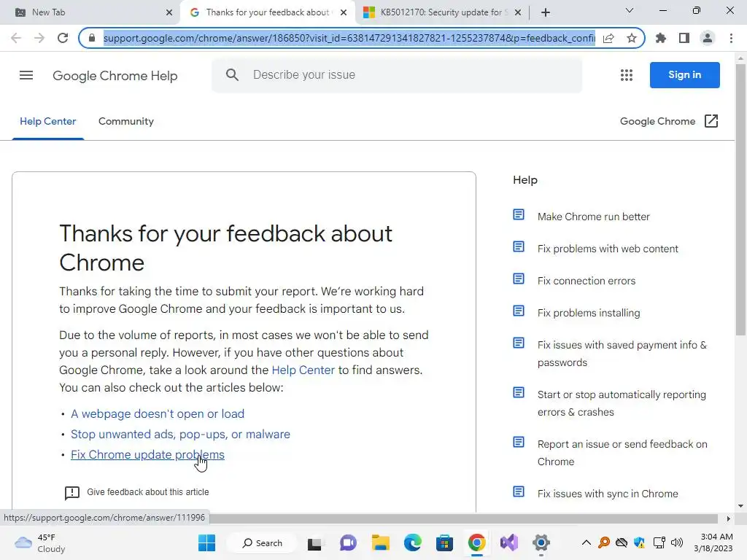Show hidden system tray icons
Screen dimensions: 747x560
[587, 542]
